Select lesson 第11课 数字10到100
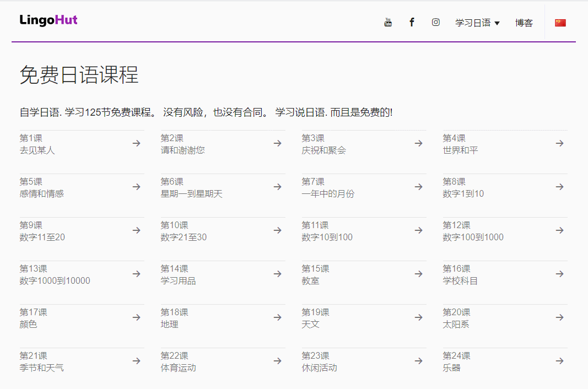Screen dimensions: 588x389 [x=324, y=231]
